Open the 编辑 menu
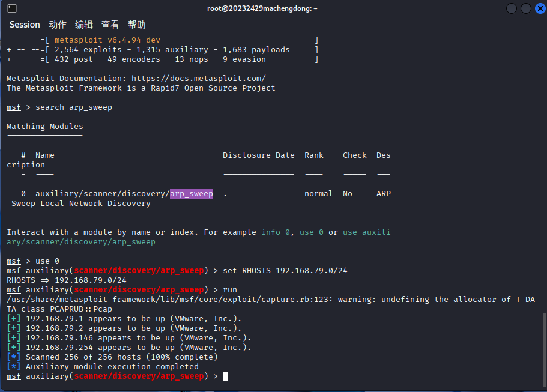Image resolution: width=547 pixels, height=392 pixels. click(x=83, y=25)
